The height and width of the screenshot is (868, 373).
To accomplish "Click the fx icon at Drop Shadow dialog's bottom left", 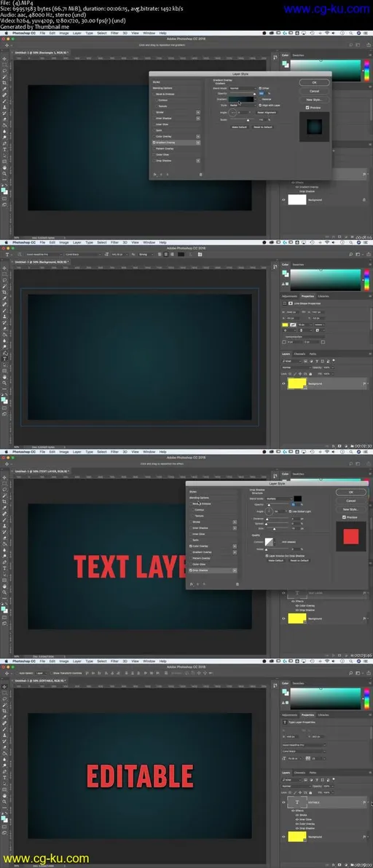I will (191, 584).
